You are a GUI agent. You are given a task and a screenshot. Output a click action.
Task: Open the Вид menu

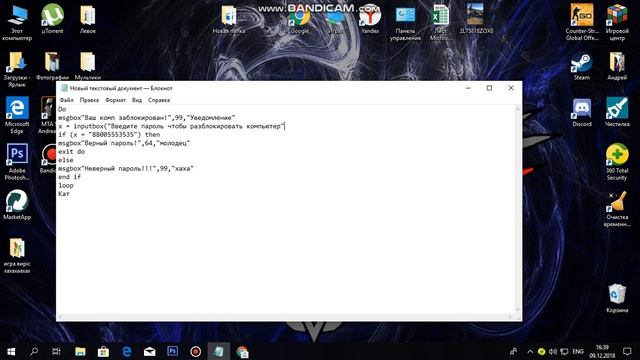pos(137,100)
